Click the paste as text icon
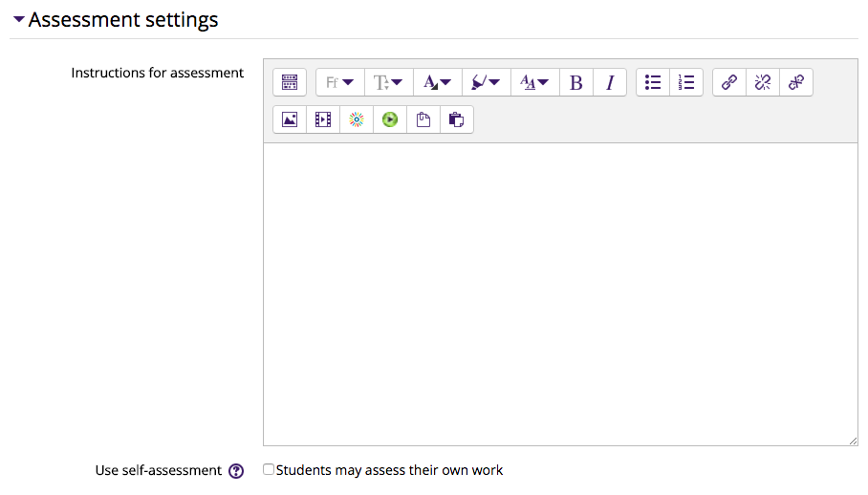The height and width of the screenshot is (495, 868). pyautogui.click(x=423, y=119)
